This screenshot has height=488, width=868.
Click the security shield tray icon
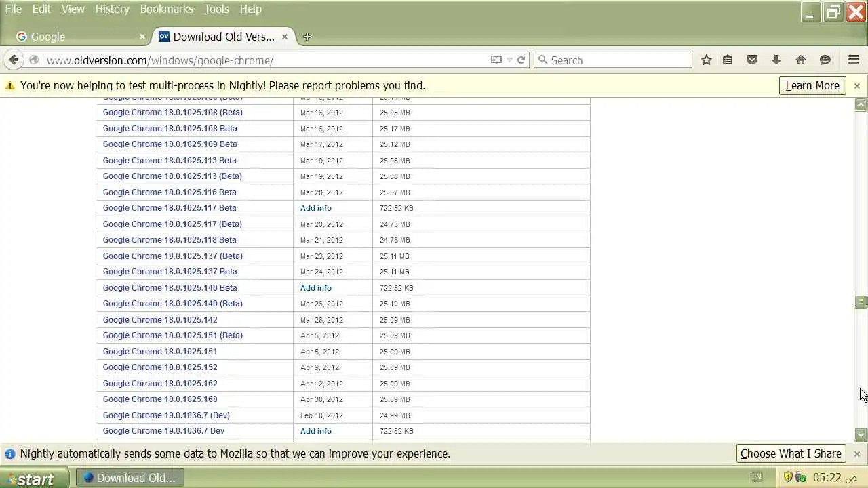pos(788,477)
